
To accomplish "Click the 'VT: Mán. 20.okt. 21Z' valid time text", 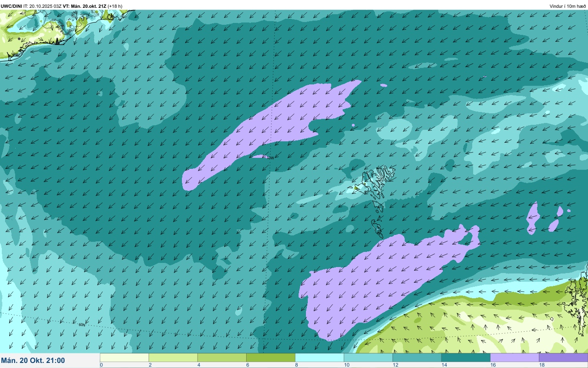I will pos(85,6).
